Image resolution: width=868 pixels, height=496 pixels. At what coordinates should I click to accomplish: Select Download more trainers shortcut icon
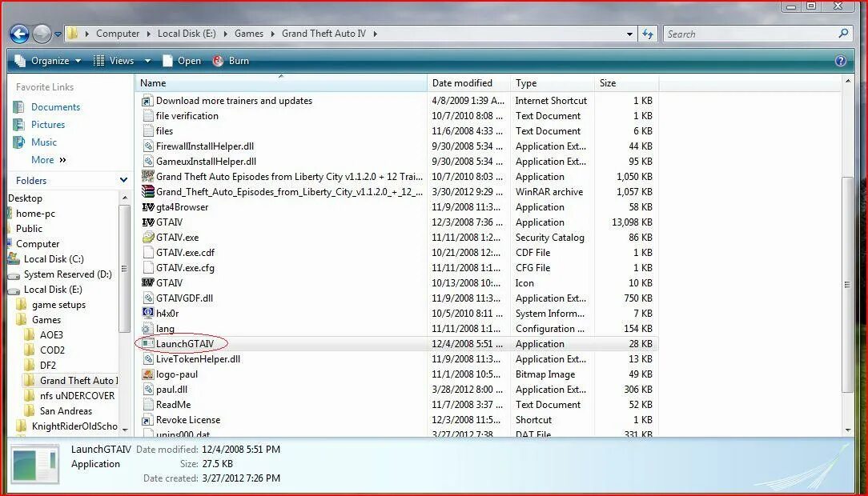pyautogui.click(x=147, y=101)
